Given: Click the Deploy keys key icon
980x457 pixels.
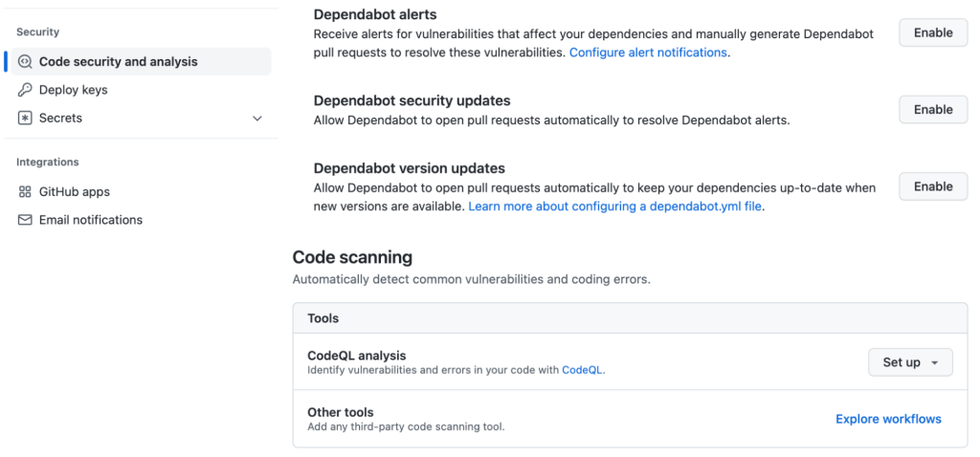Looking at the screenshot, I should click(x=26, y=90).
